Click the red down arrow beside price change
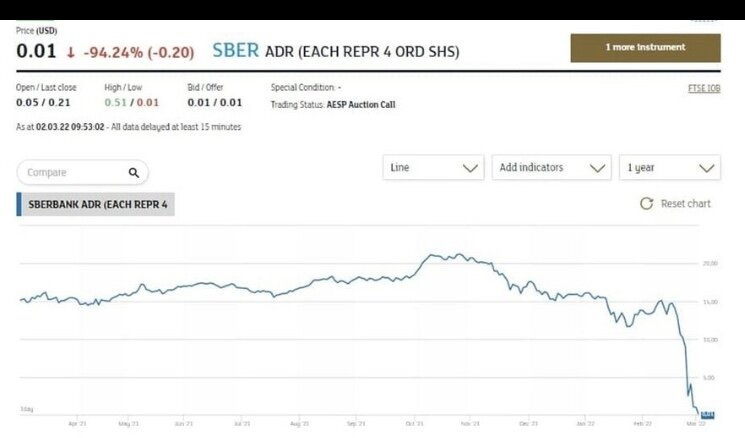Viewport: 745px width, 438px height. (70, 52)
